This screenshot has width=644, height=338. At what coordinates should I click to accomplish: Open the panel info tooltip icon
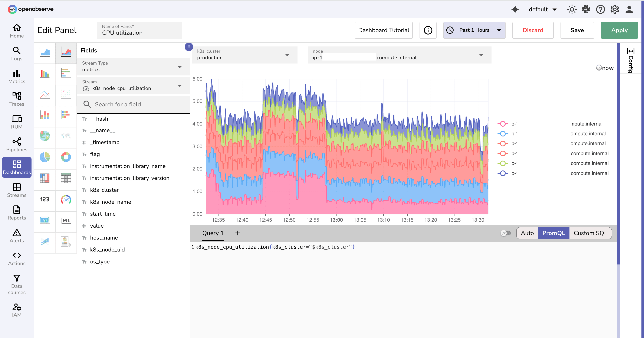click(428, 30)
